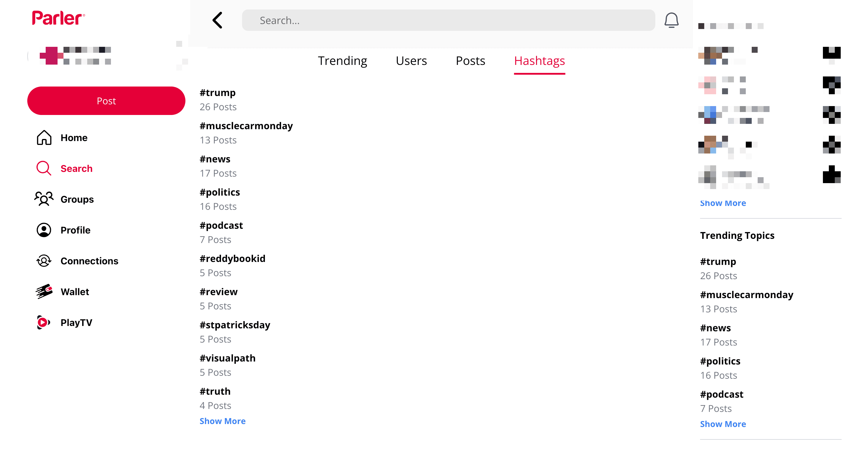Image resolution: width=868 pixels, height=467 pixels.
Task: Open Connections using its icon
Action: click(x=44, y=261)
